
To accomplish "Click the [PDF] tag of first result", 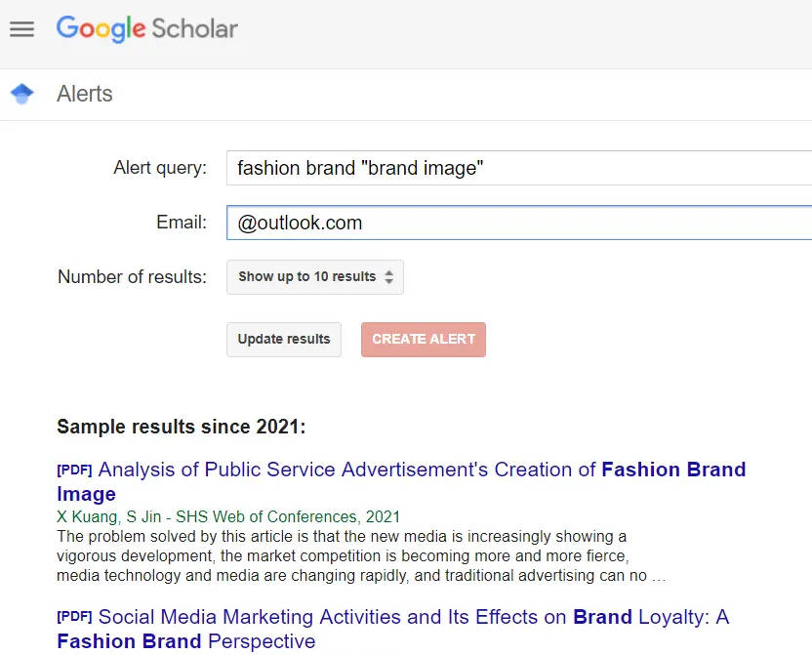I will click(x=74, y=471).
